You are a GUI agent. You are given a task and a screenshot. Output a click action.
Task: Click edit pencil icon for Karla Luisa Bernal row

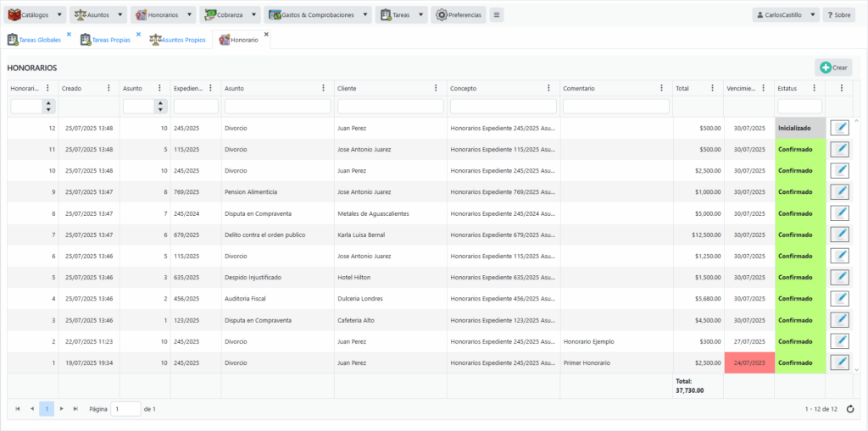(x=838, y=235)
